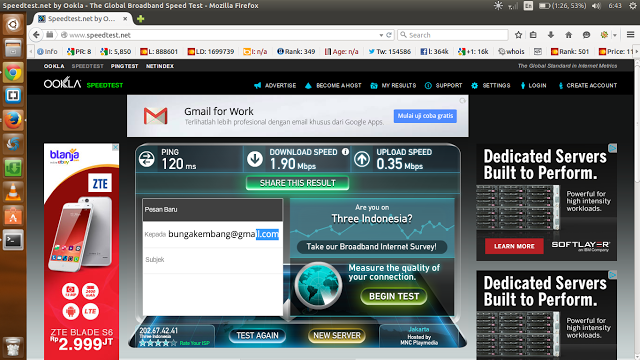Open the system gear menu in top panel
The image size is (640, 360).
coord(633,6)
